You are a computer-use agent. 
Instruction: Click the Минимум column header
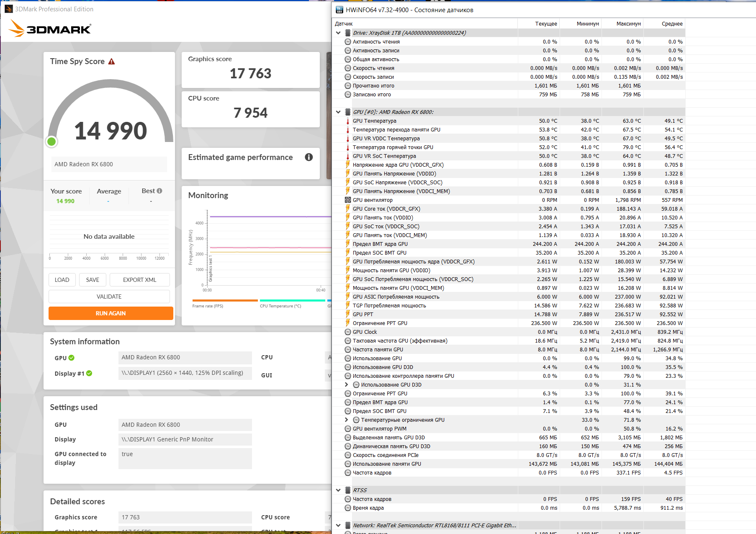581,24
